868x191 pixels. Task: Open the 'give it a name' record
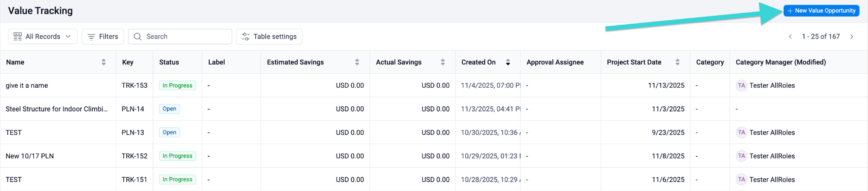[27, 86]
